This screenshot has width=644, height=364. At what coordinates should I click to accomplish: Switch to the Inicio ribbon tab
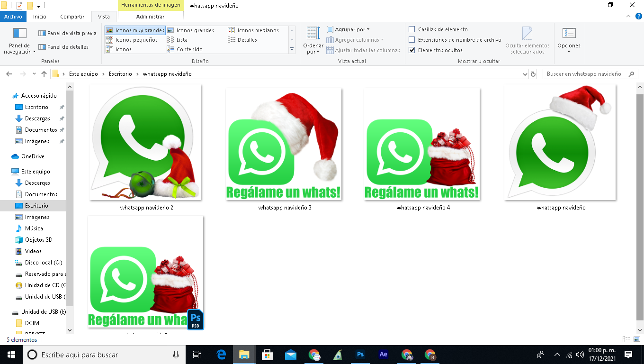pos(40,17)
